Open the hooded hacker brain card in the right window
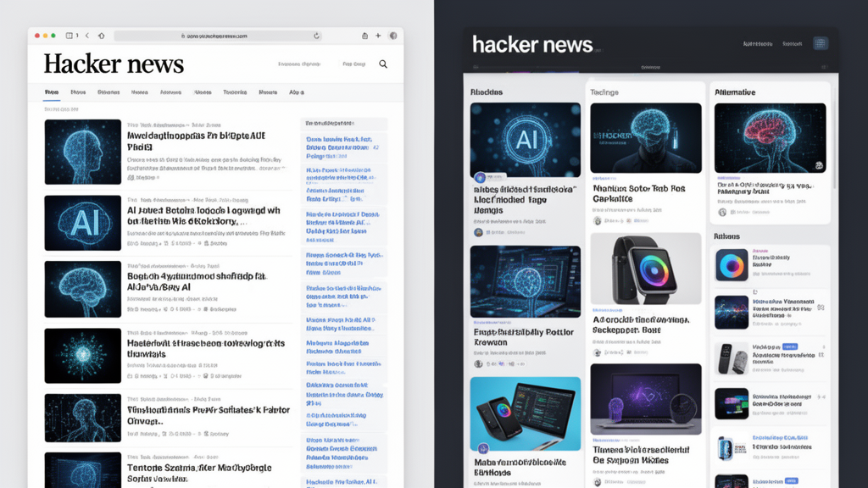Image resolution: width=868 pixels, height=488 pixels. pyautogui.click(x=645, y=138)
